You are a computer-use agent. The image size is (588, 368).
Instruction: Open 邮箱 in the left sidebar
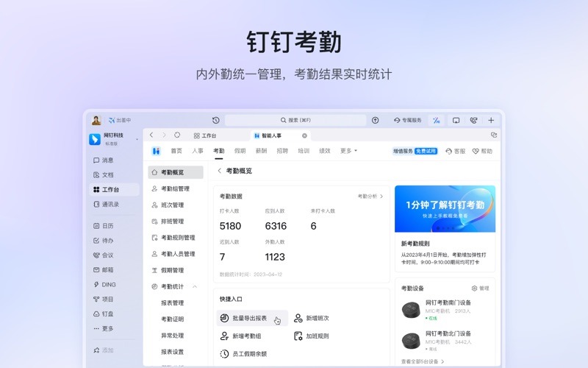point(103,269)
